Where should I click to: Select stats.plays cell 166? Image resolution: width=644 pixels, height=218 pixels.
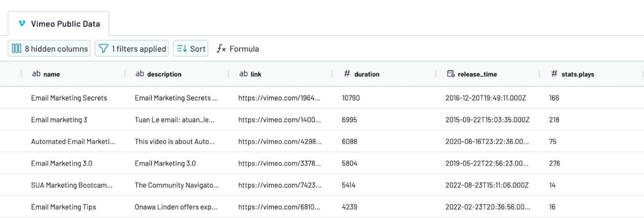(554, 98)
